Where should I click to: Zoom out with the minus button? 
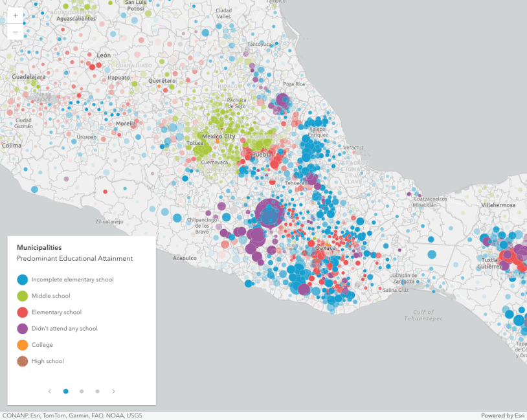(16, 32)
